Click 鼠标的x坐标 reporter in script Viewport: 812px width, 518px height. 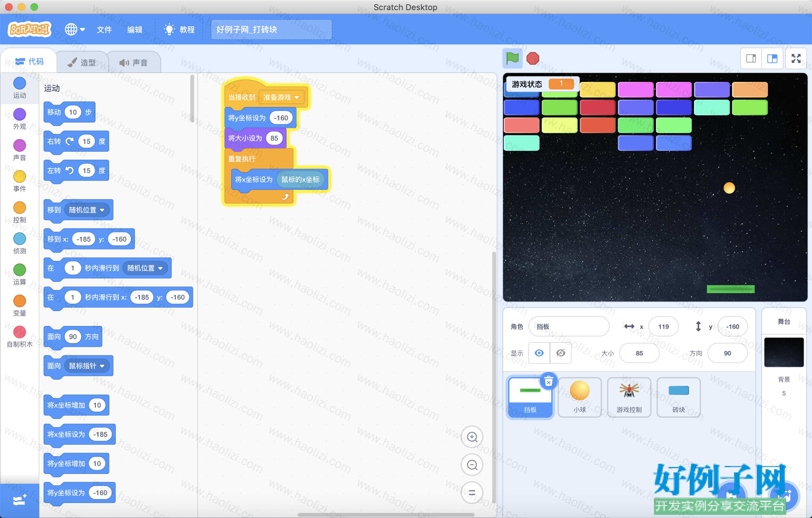(300, 180)
